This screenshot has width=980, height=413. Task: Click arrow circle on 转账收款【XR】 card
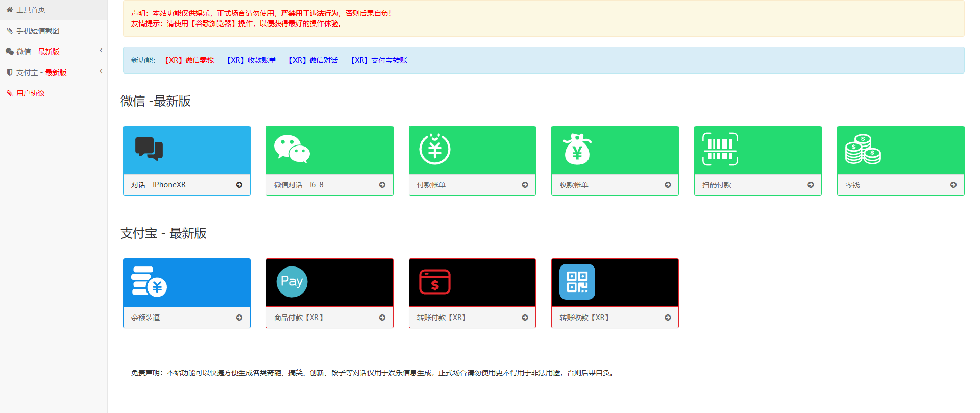coord(668,318)
